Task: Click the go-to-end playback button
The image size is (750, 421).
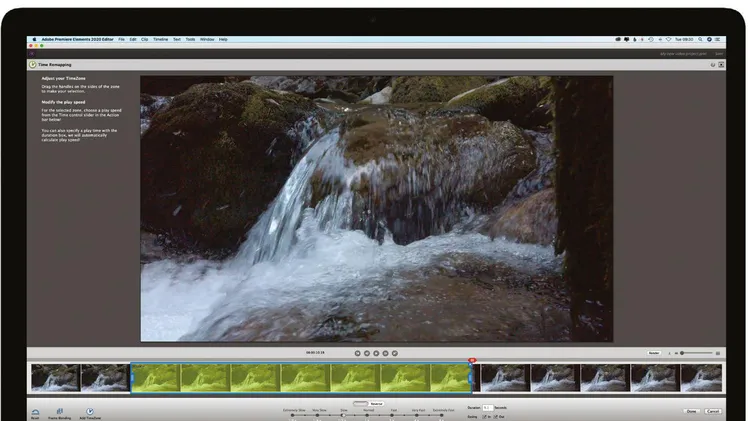Action: click(x=395, y=353)
